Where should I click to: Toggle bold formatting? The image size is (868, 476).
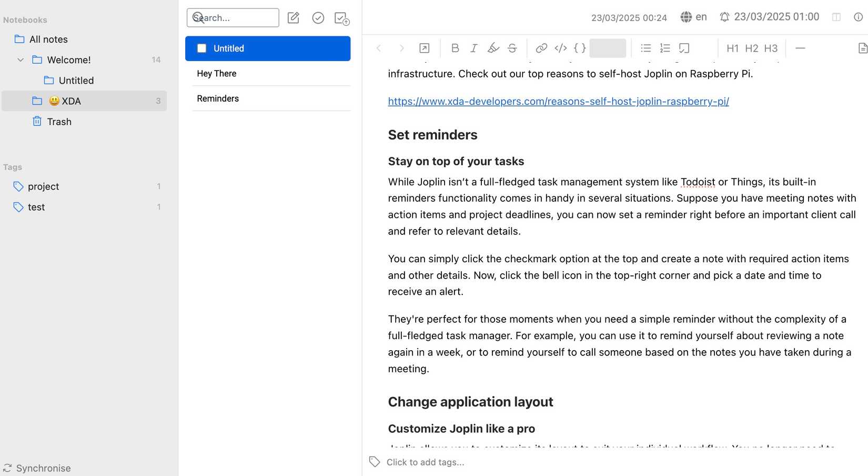(x=455, y=48)
